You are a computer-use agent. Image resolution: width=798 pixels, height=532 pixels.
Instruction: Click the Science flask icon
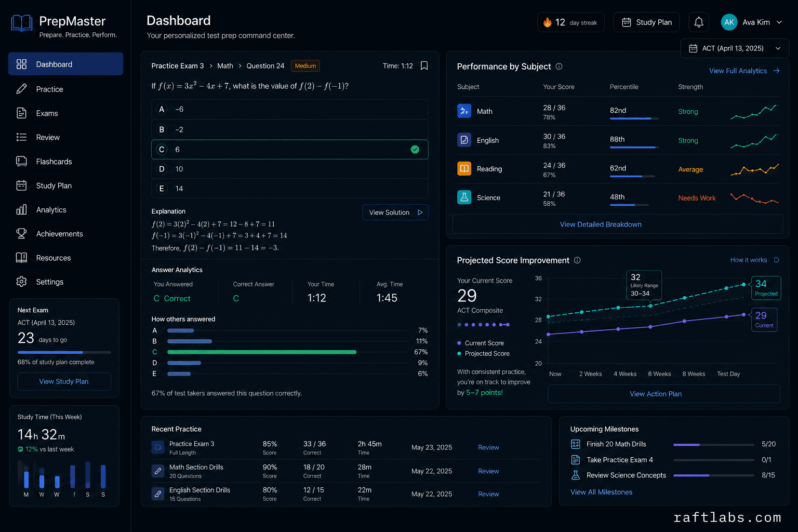464,197
